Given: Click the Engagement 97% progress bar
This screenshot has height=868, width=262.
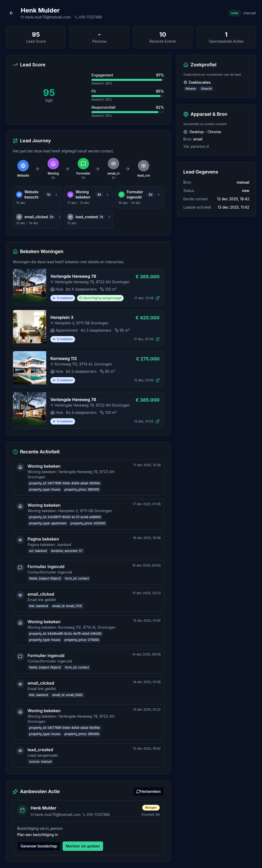Looking at the screenshot, I should (x=128, y=80).
